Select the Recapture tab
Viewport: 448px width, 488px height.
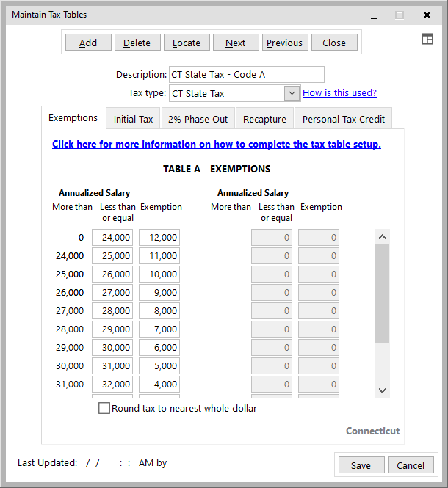point(264,119)
